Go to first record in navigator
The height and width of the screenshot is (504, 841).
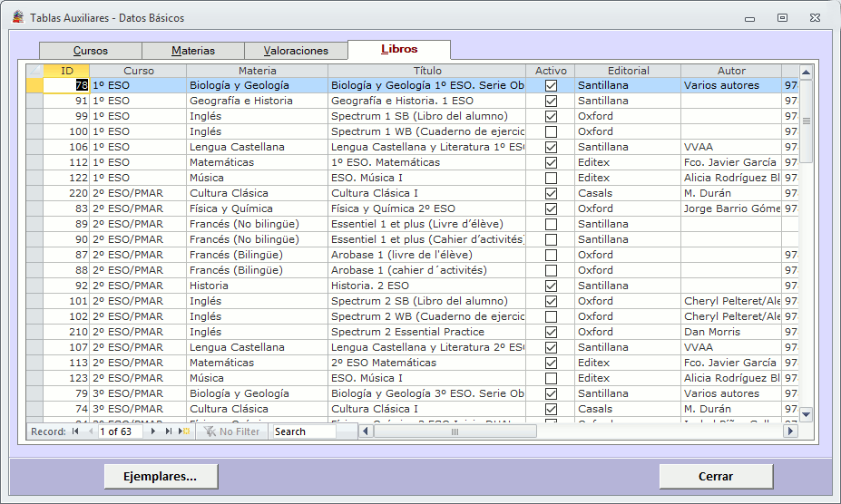pyautogui.click(x=75, y=431)
